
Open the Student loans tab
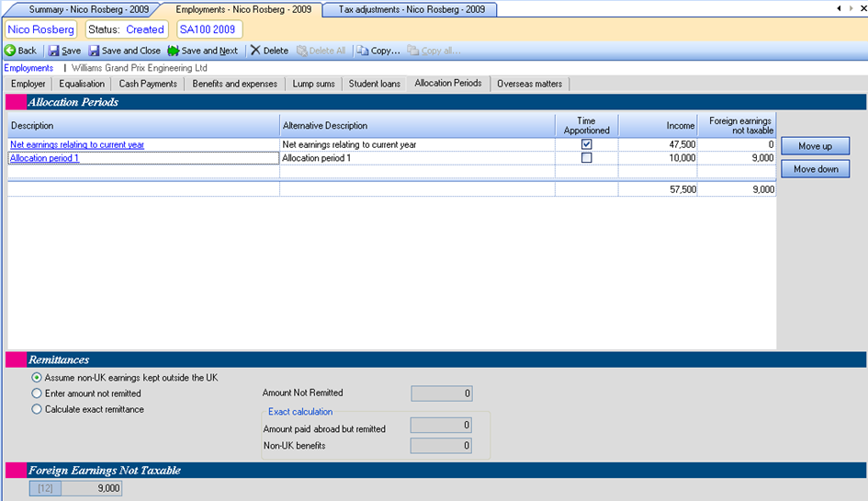tap(374, 84)
